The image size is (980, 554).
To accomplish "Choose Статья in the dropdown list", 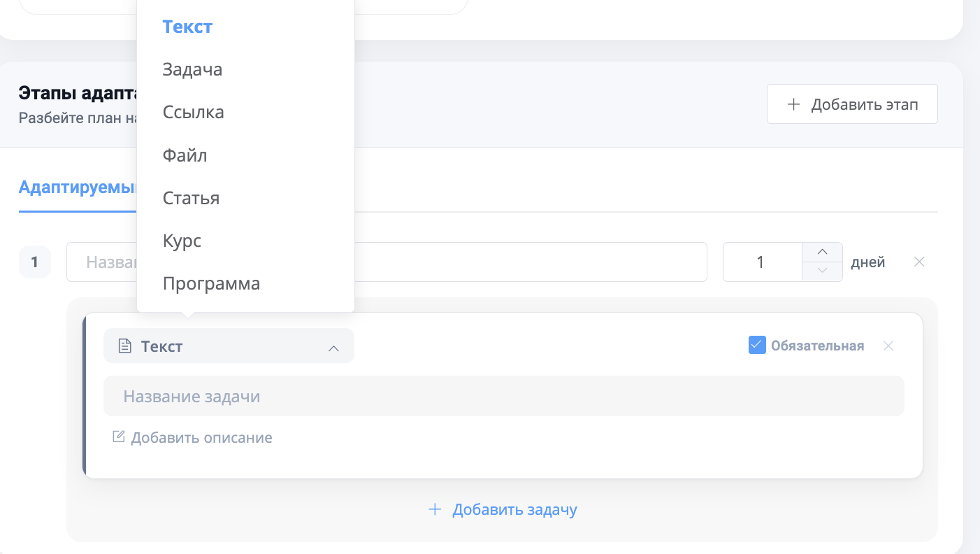I will pyautogui.click(x=190, y=198).
